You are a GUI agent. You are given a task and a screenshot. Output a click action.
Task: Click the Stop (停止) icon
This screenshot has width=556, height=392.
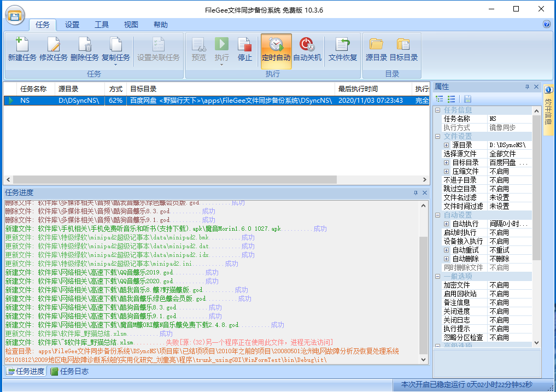click(245, 50)
